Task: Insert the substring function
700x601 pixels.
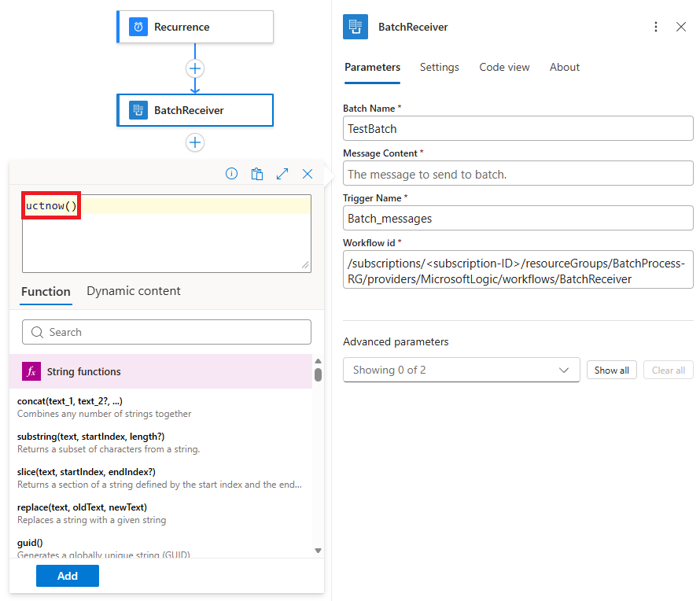Action: tap(160, 442)
